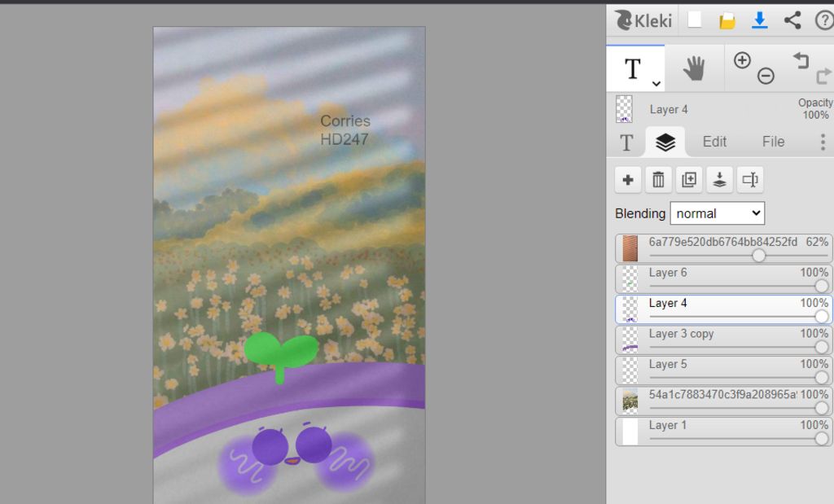This screenshot has width=834, height=504.
Task: Click the "Corries HD247" text on canvas
Action: tap(345, 130)
